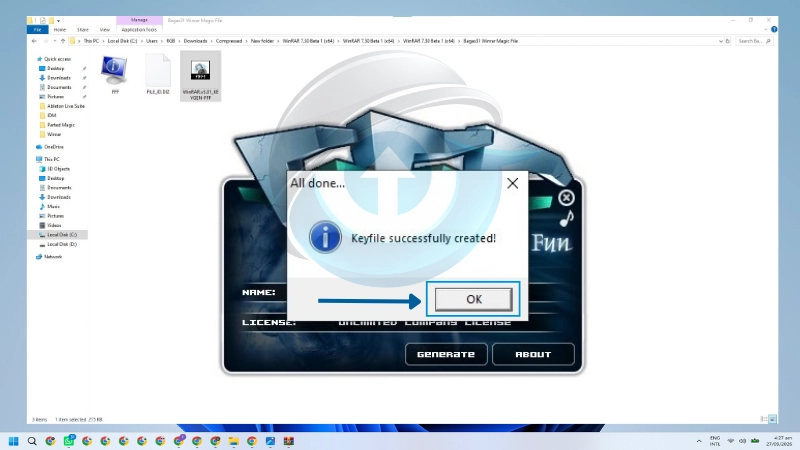Open File Explorer from the taskbar
The image size is (800, 450).
pos(234,441)
